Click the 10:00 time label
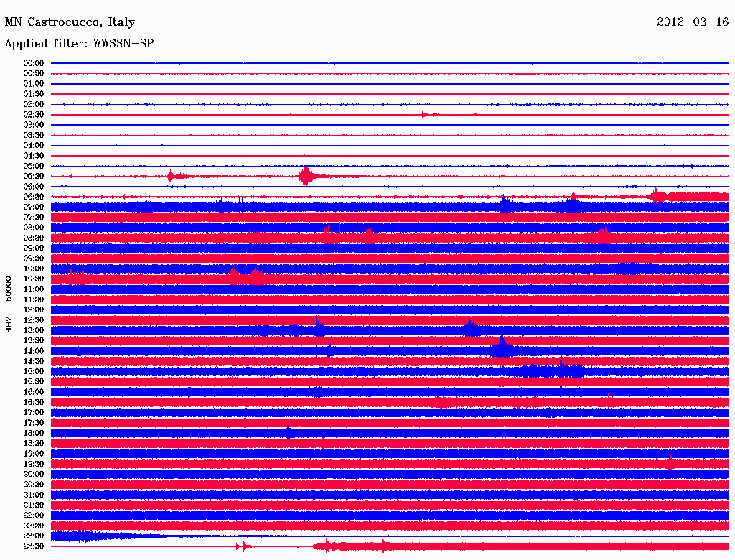Image resolution: width=735 pixels, height=560 pixels. tap(34, 269)
